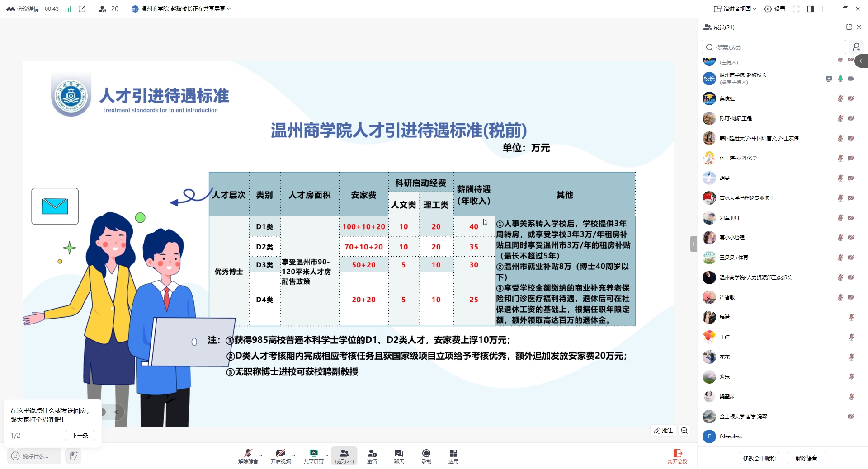
Task: Pop out the members panel
Action: coord(849,27)
